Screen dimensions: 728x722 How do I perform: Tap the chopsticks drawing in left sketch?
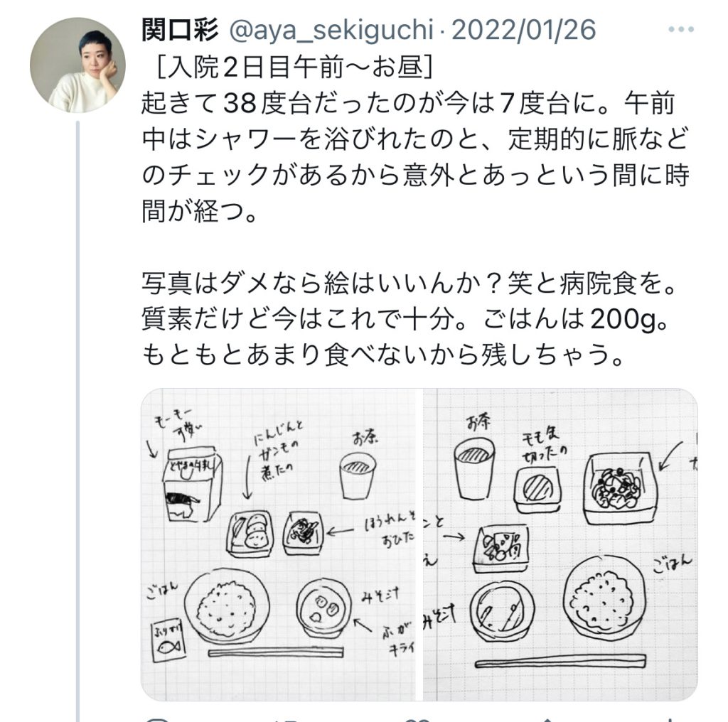(276, 652)
